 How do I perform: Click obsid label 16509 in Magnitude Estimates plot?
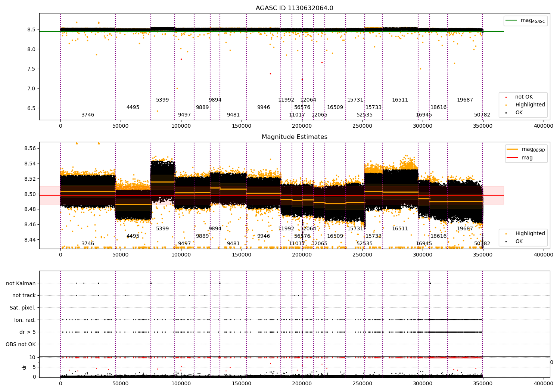335,236
